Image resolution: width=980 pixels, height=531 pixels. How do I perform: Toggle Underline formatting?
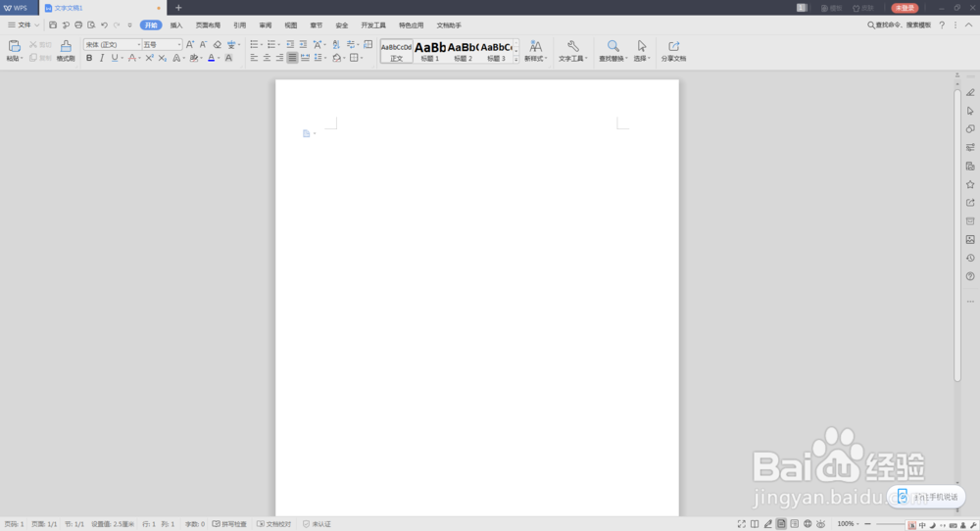(x=115, y=58)
